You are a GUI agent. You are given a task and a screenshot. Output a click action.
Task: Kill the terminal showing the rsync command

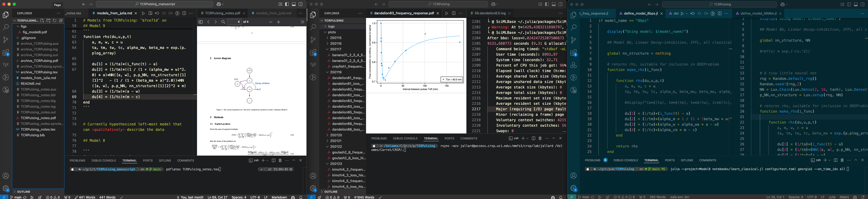(x=540, y=138)
